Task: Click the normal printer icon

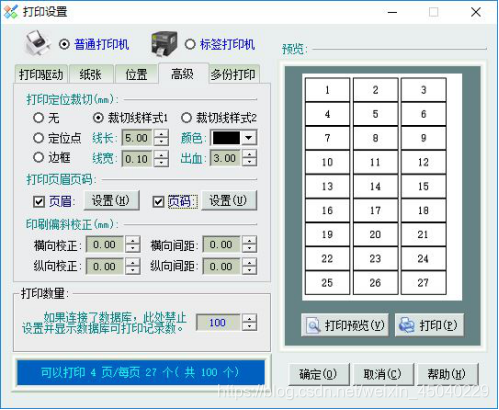Action: [38, 43]
